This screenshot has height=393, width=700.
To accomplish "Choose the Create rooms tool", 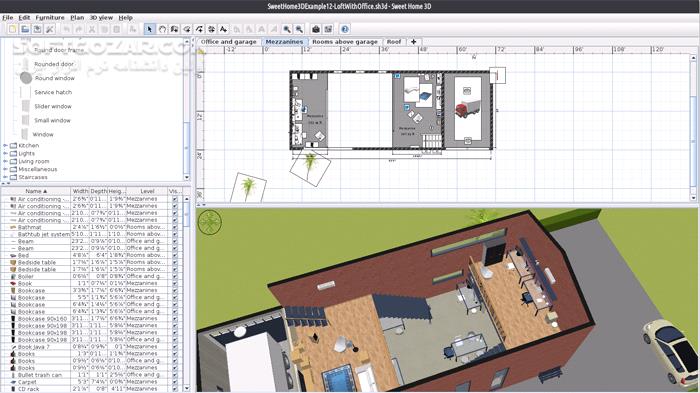I will (187, 29).
